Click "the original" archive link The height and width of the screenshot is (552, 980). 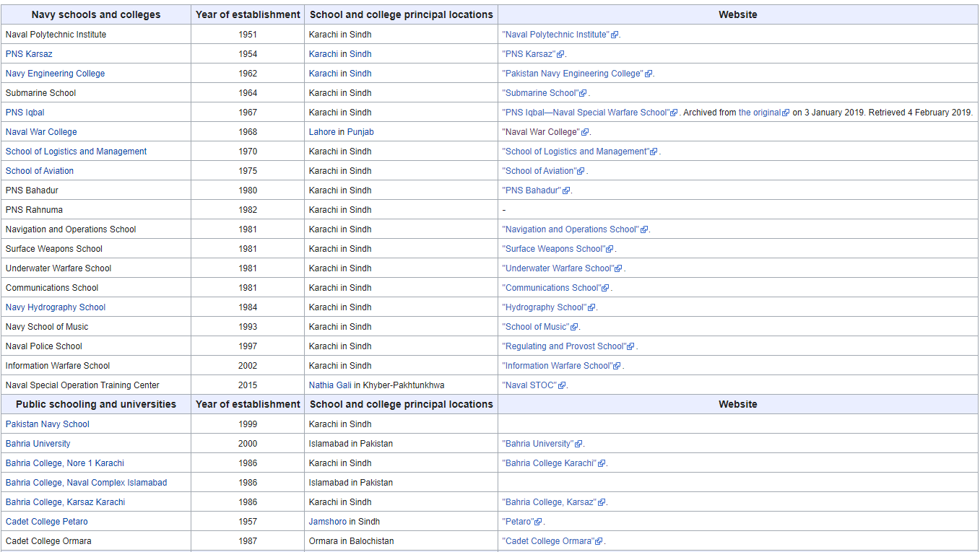tap(760, 113)
